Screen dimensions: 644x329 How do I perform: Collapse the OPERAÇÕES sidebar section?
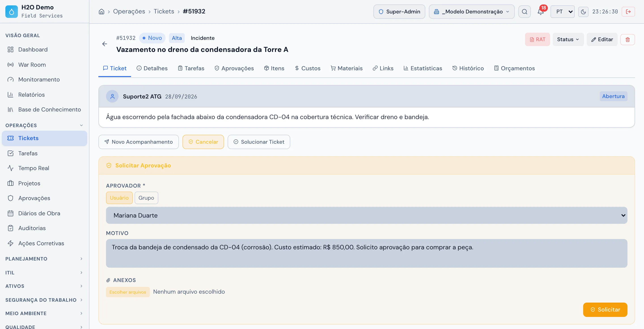pyautogui.click(x=44, y=125)
